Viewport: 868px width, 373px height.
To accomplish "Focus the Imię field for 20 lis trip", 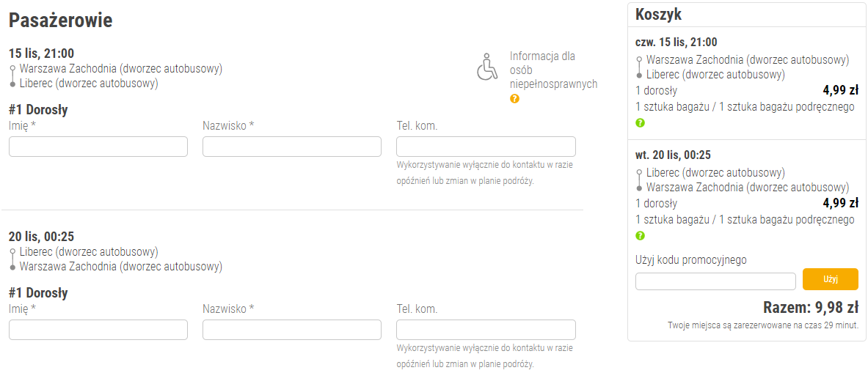I will pyautogui.click(x=98, y=330).
